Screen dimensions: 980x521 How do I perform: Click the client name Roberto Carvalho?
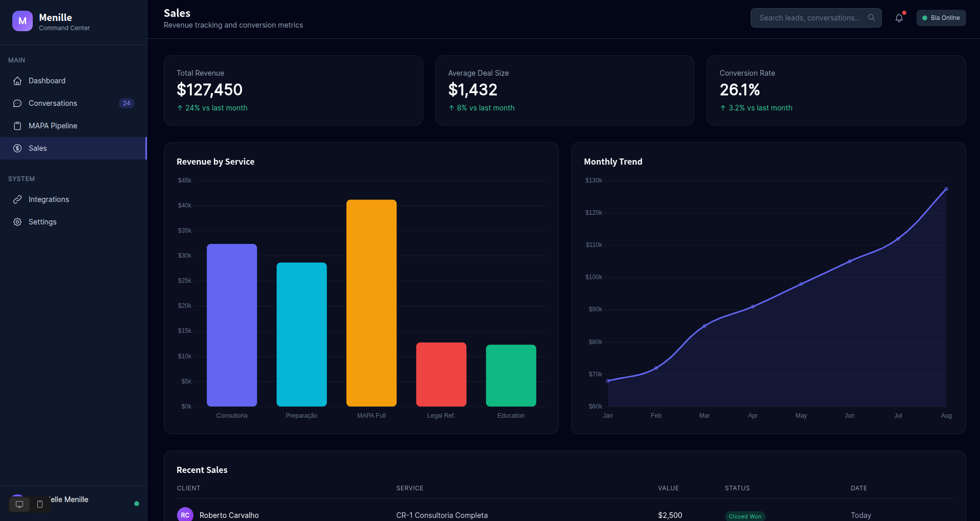[x=229, y=515]
